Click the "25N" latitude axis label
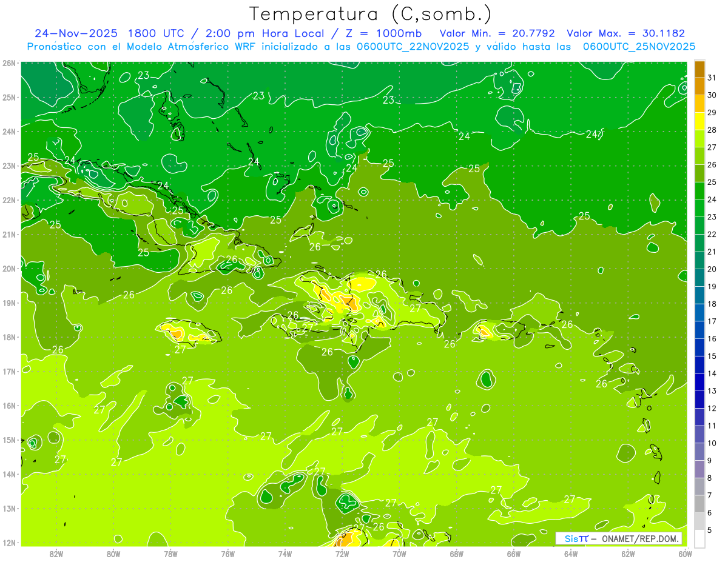The width and height of the screenshot is (728, 562). [x=8, y=97]
